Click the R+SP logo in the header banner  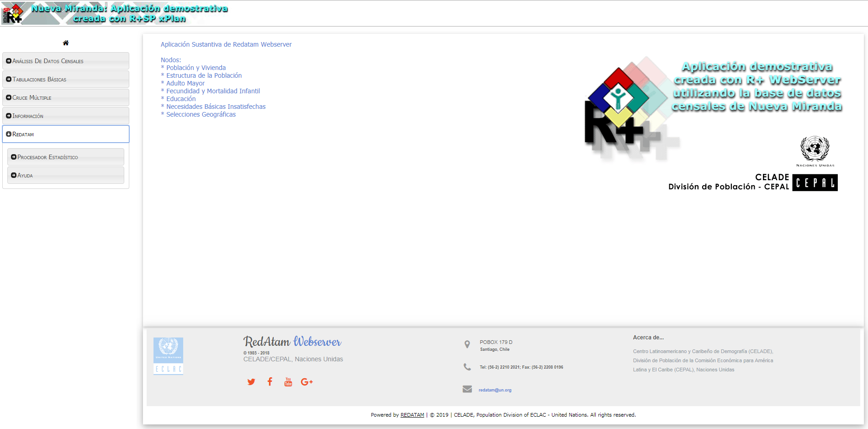[x=12, y=13]
